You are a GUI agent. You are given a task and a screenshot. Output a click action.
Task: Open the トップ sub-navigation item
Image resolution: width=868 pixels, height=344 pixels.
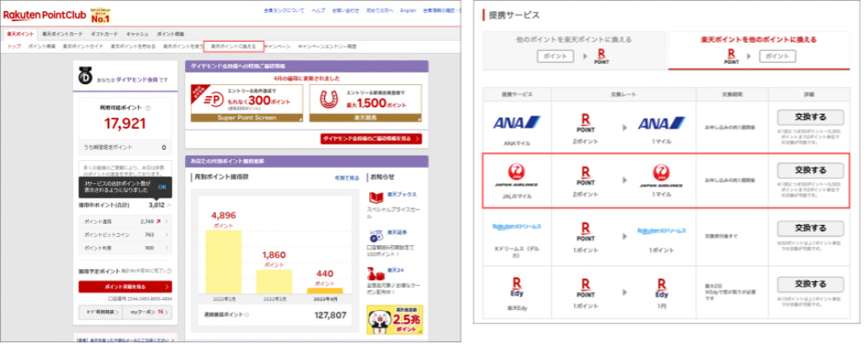point(14,47)
